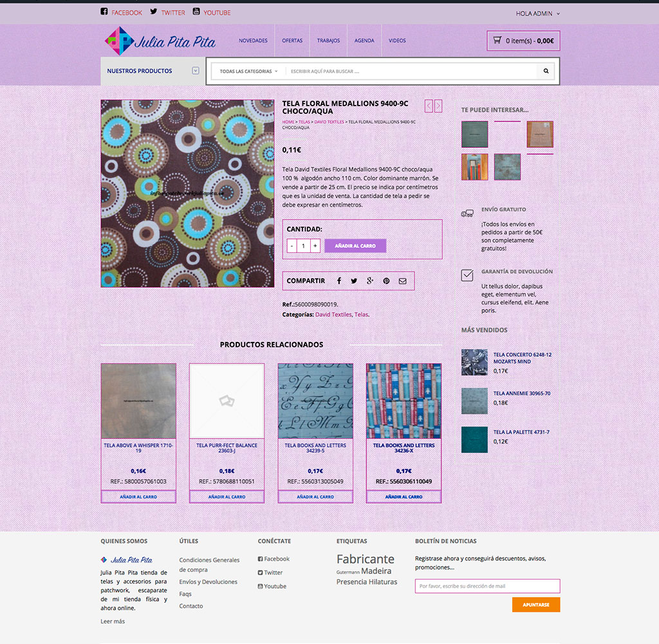This screenshot has width=659, height=644.
Task: Expand the Hola Admin account menu
Action: coord(537,14)
